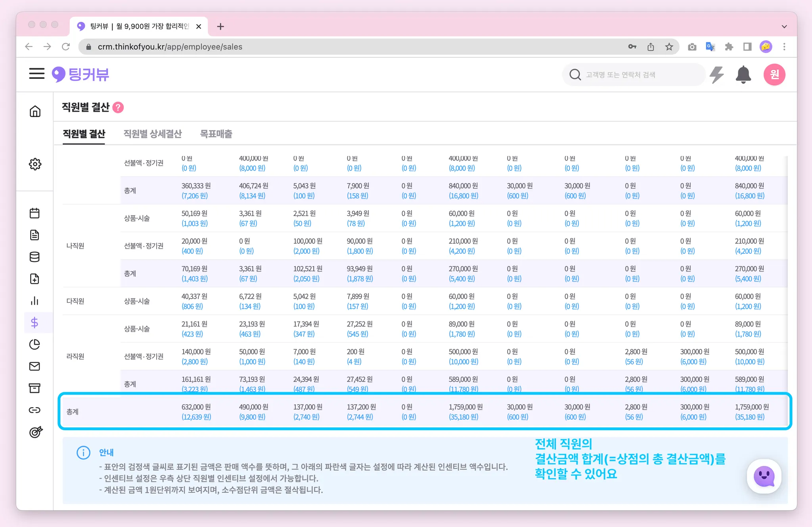The width and height of the screenshot is (812, 527).
Task: Switch to the 목표매출 tab
Action: (x=216, y=134)
